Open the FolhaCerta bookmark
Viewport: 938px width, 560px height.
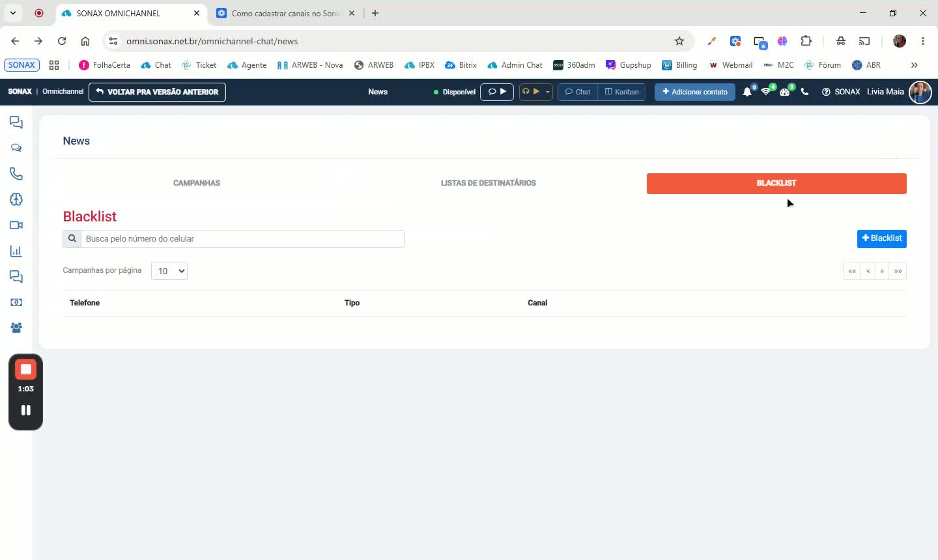click(104, 65)
